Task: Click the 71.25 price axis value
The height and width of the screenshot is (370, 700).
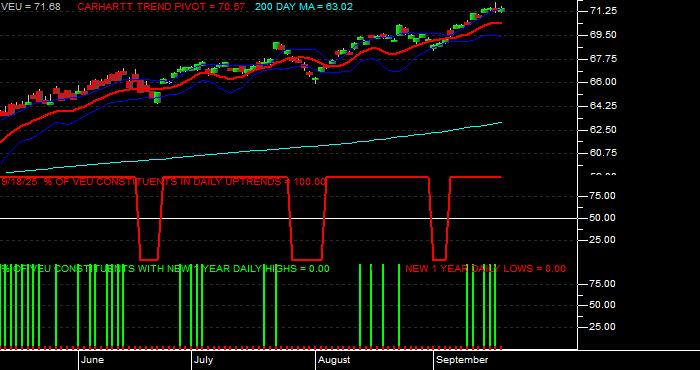Action: click(603, 11)
